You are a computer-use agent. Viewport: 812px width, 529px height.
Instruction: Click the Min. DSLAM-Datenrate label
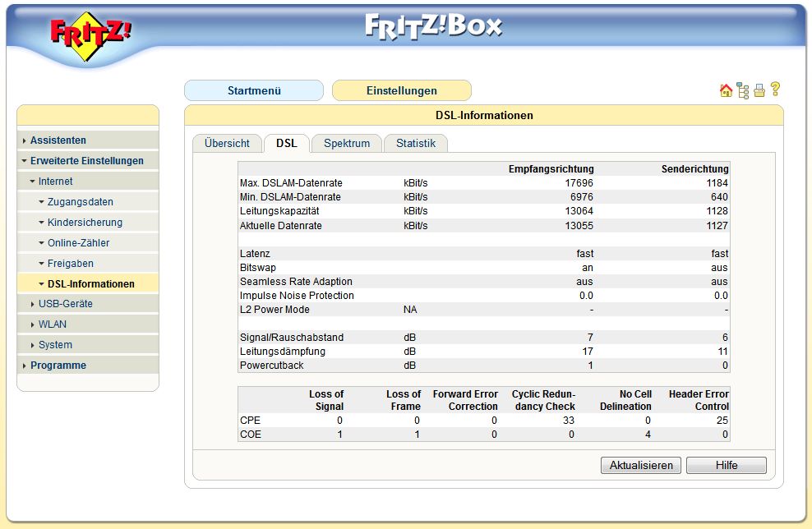[x=290, y=197]
